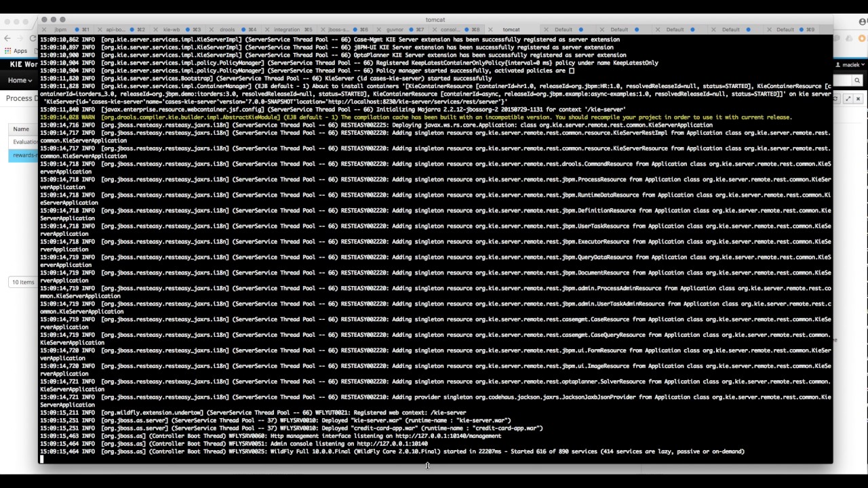Click the log line 'WildFly Full 10.0.0.Final' started
The width and height of the screenshot is (868, 488).
coord(392,451)
